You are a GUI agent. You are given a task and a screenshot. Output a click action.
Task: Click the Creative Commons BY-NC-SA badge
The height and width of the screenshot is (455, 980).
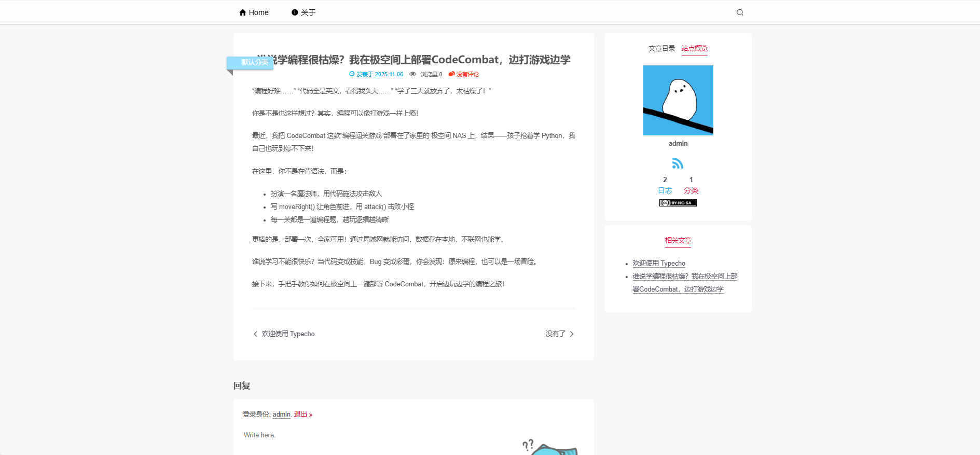[x=678, y=203]
